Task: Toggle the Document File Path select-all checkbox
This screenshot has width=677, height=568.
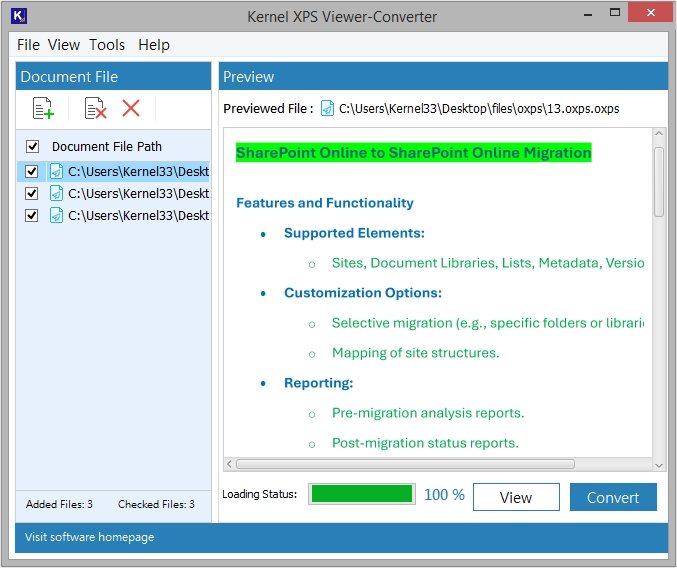Action: click(33, 146)
